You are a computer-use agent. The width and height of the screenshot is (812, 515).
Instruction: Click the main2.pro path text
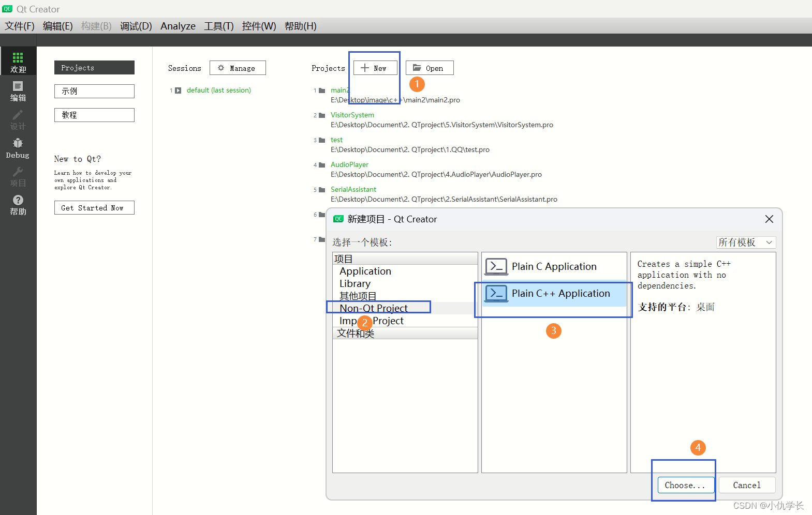coord(395,100)
